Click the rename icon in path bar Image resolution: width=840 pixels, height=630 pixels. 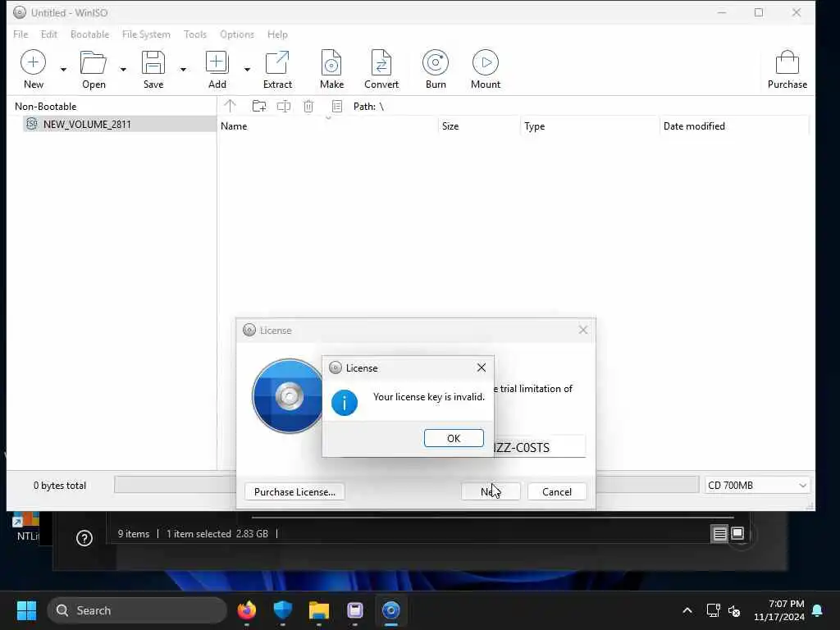pyautogui.click(x=283, y=106)
